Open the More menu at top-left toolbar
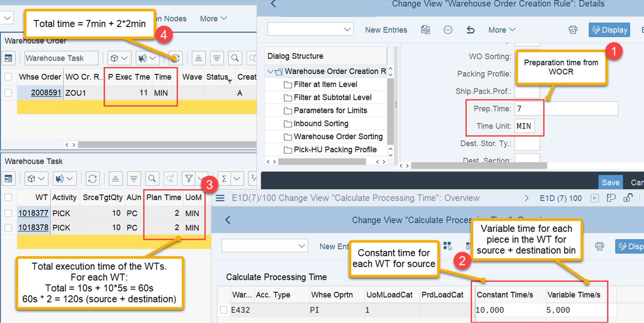Image resolution: width=644 pixels, height=323 pixels. point(213,19)
